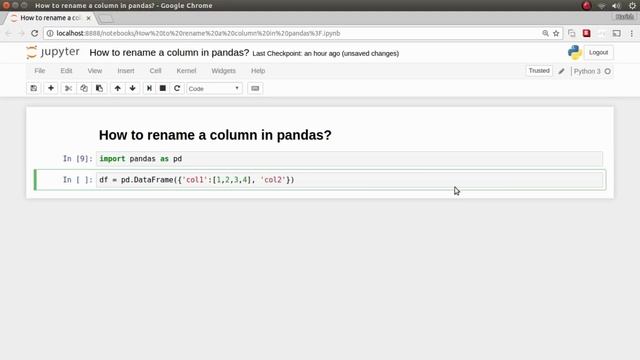The width and height of the screenshot is (640, 360).
Task: Open Chrome's three-dot menu
Action: (x=632, y=33)
